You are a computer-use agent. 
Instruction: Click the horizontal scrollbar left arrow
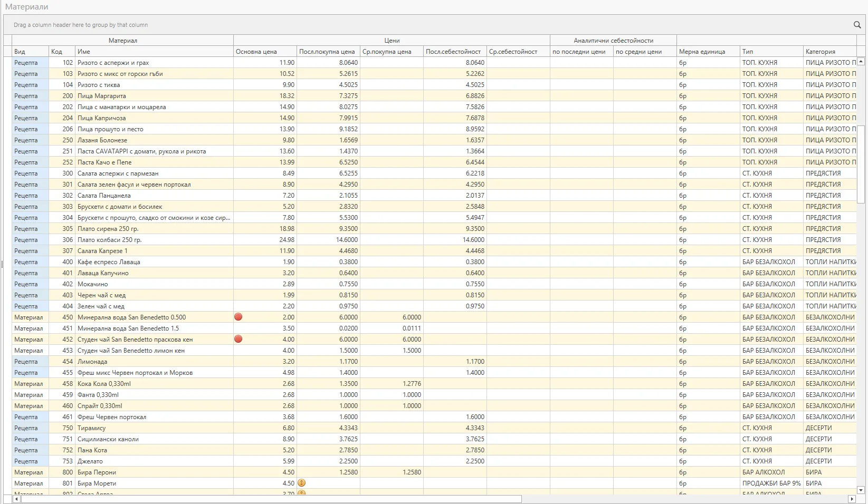[x=16, y=499]
